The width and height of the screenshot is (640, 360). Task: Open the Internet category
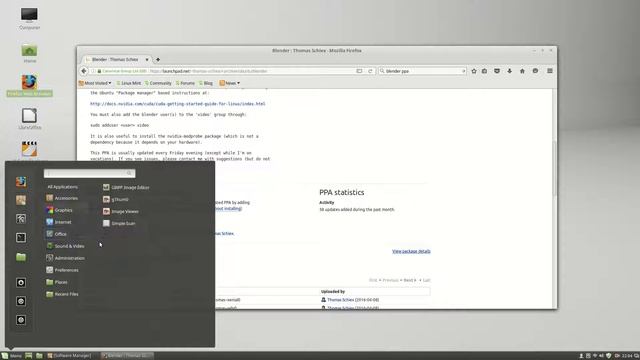coord(59,222)
